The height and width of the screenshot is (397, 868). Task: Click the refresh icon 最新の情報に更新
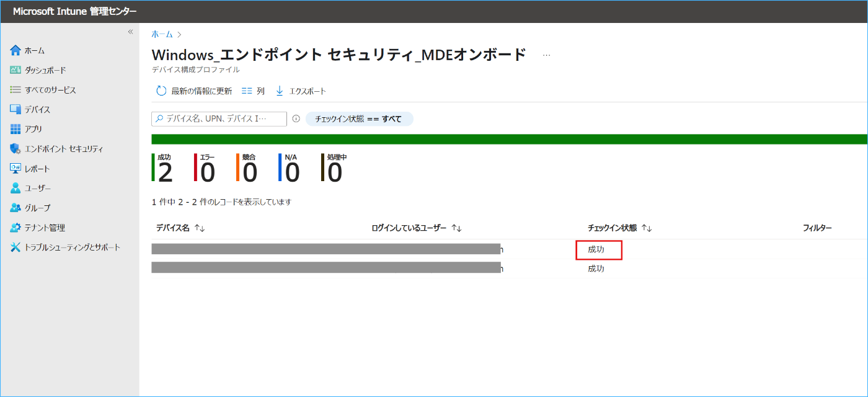pos(161,91)
